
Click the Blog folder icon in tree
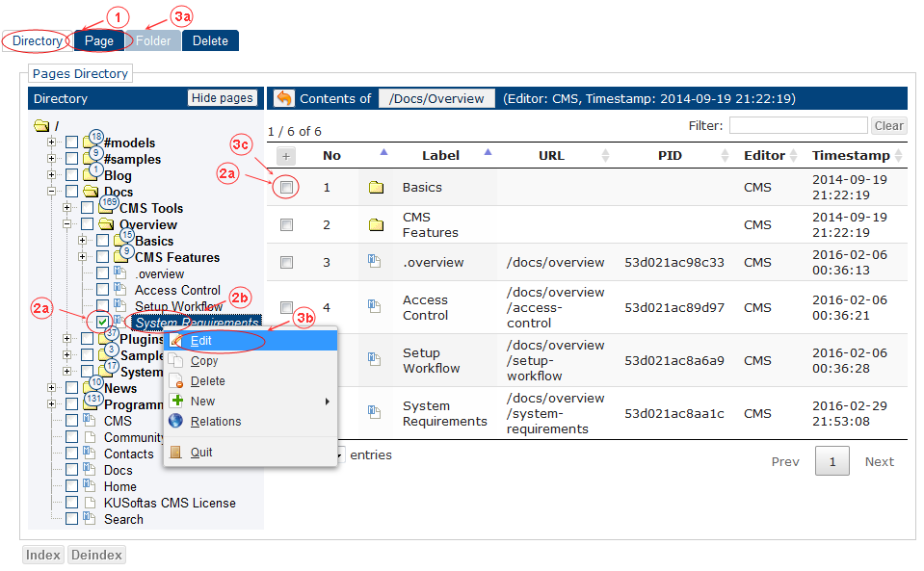coord(91,176)
